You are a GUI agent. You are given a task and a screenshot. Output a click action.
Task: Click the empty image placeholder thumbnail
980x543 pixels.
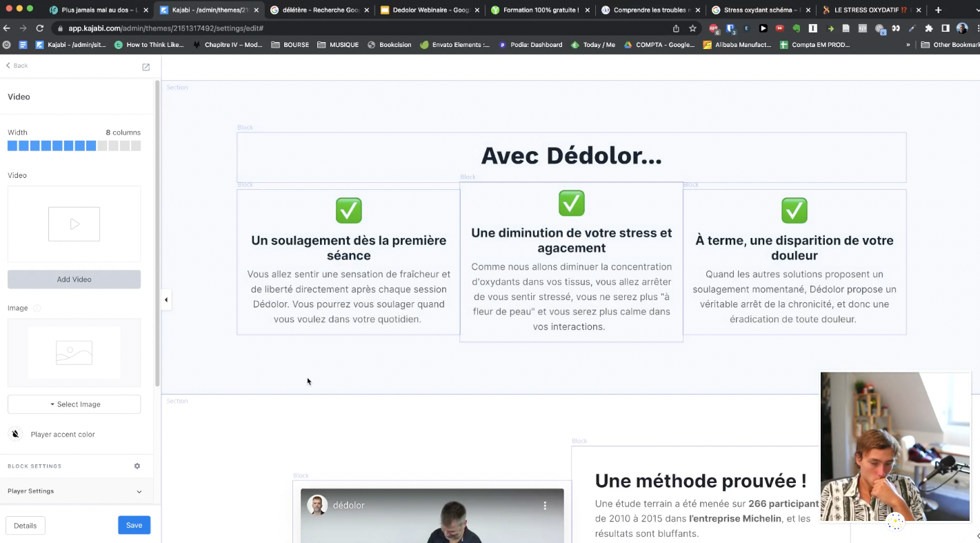[x=74, y=353]
